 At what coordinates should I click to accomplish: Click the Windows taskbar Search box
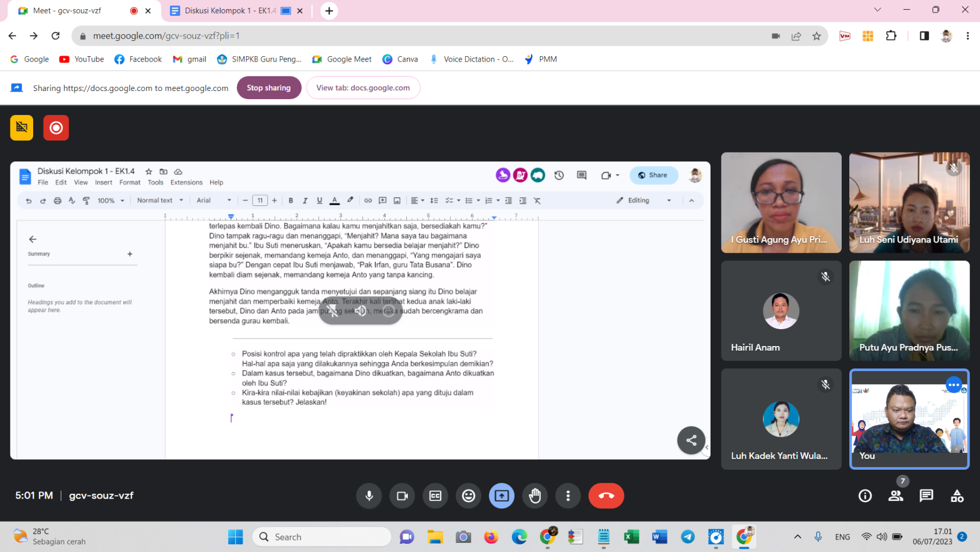click(x=321, y=537)
